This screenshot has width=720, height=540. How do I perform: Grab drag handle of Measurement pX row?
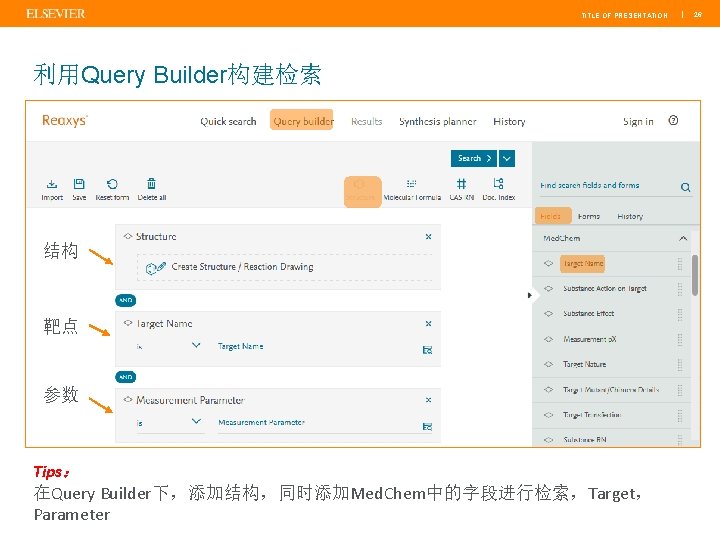(x=680, y=339)
